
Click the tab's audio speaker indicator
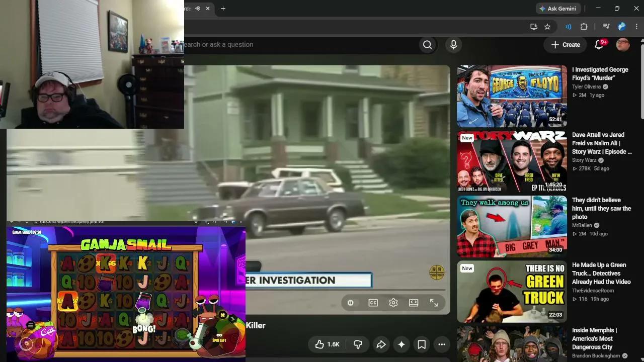point(198,9)
